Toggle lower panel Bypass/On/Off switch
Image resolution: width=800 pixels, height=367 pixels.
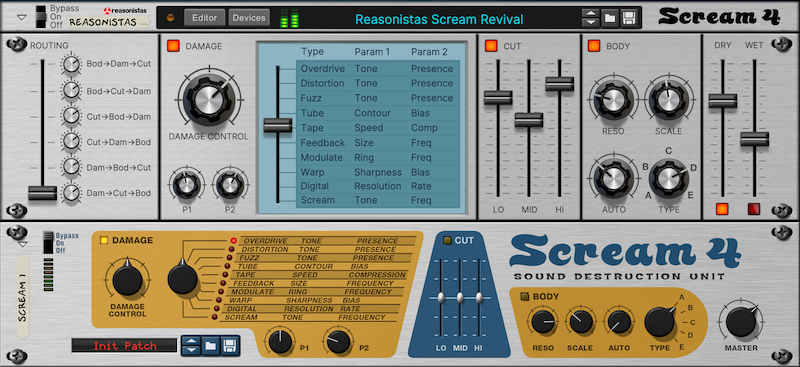(x=48, y=242)
